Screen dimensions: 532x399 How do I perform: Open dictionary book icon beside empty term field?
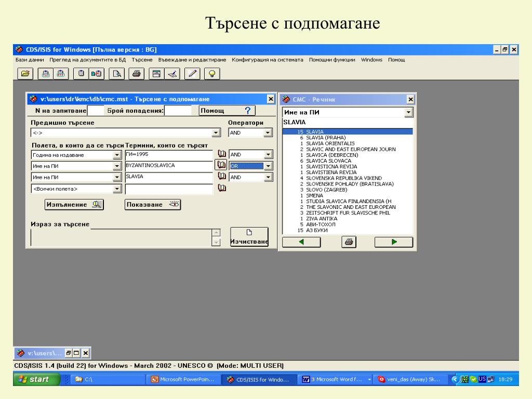(222, 188)
